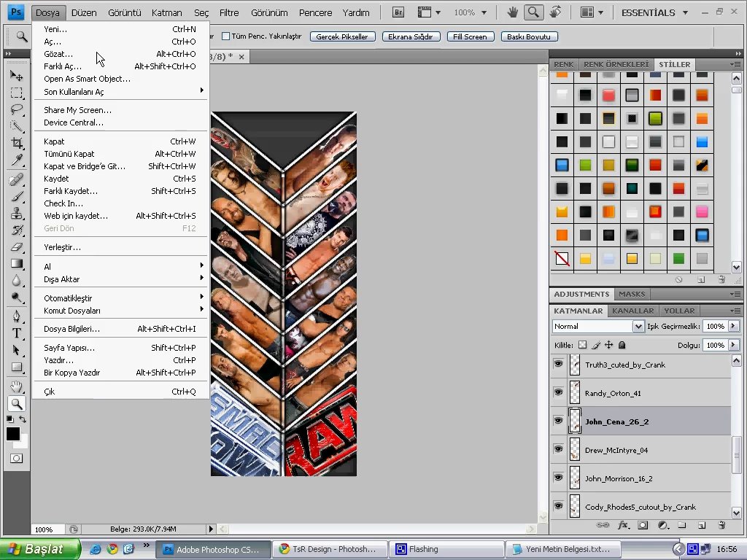Select the Eyedropper tool
This screenshot has width=747, height=560.
tap(17, 160)
